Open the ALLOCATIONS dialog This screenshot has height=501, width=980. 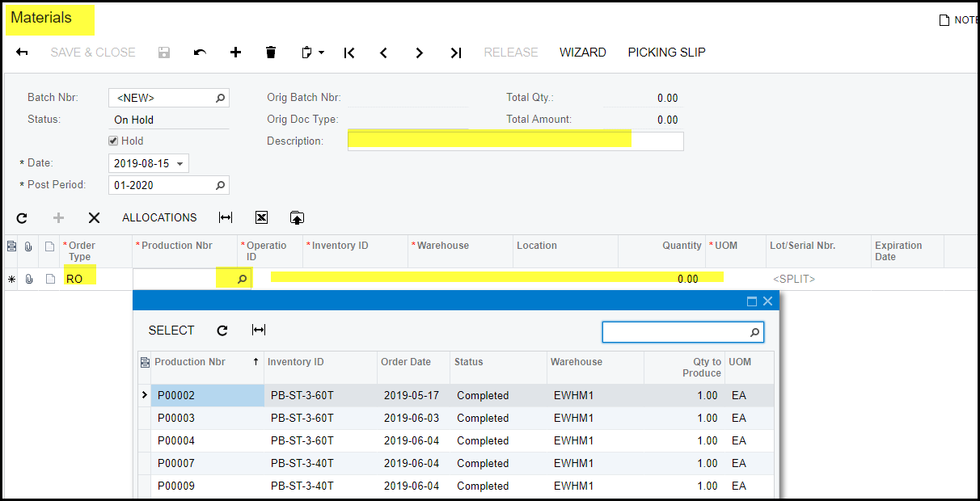tap(159, 217)
